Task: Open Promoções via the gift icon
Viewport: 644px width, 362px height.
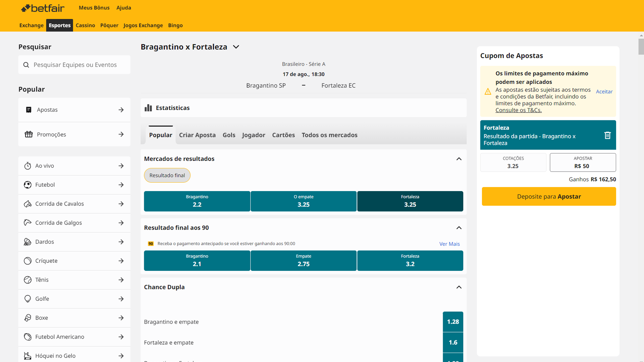Action: coord(29,134)
